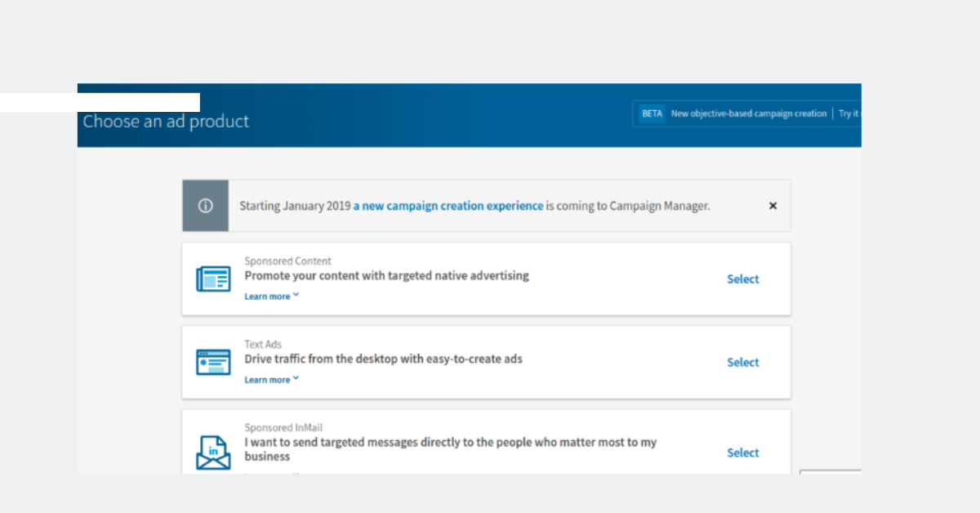Select the Text Ads ad product
Screen dimensions: 980x513
click(x=743, y=363)
